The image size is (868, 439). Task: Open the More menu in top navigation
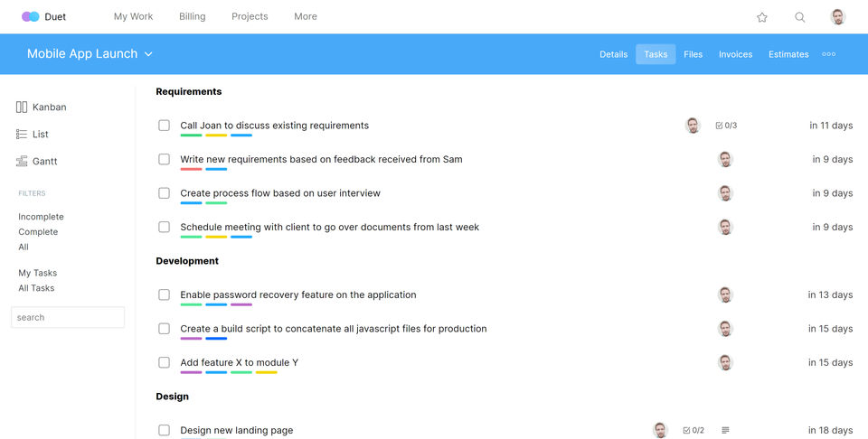pyautogui.click(x=306, y=16)
